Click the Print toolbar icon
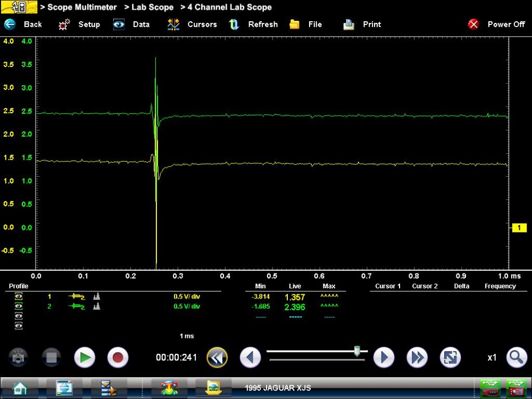This screenshot has height=399, width=532. pos(348,24)
